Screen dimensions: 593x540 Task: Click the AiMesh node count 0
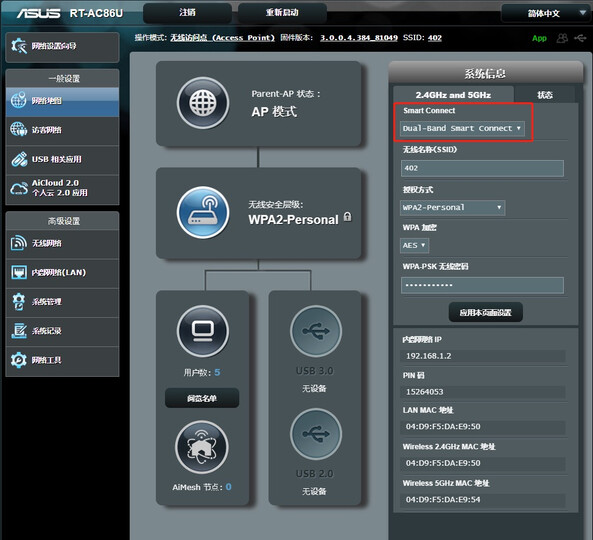(228, 487)
